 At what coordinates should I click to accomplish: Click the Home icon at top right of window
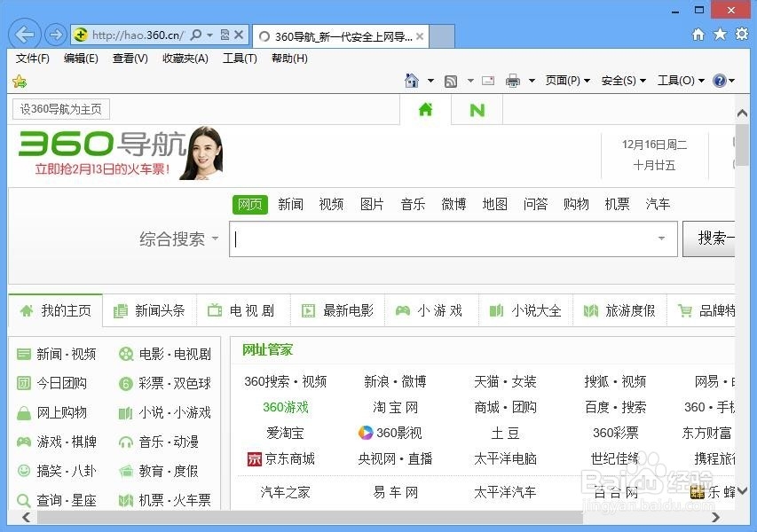point(698,35)
